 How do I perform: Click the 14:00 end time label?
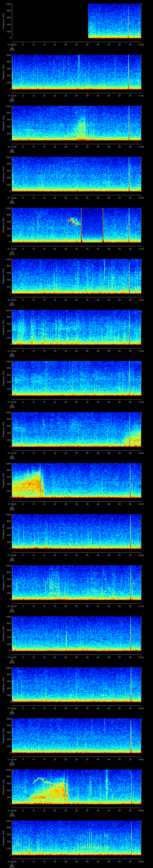141,249
